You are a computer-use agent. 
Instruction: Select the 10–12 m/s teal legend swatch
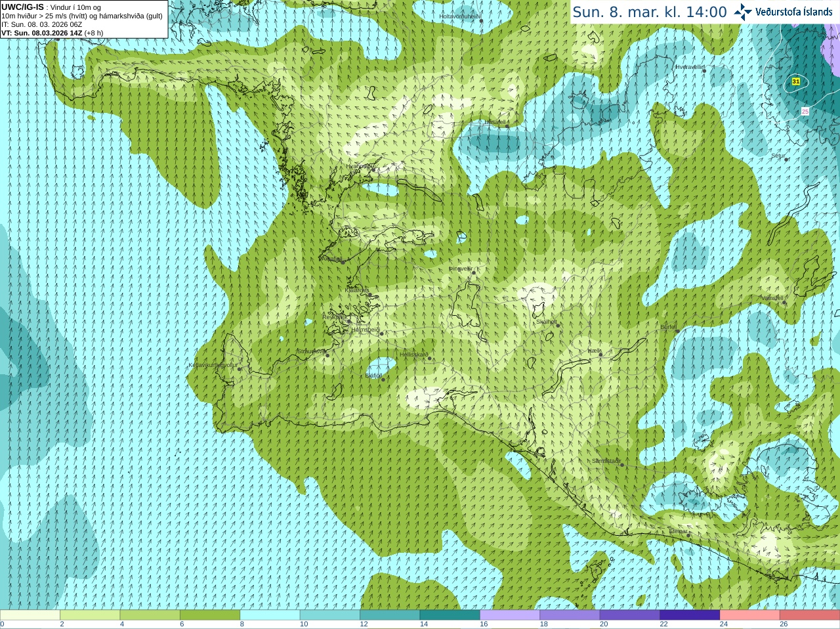coord(330,615)
